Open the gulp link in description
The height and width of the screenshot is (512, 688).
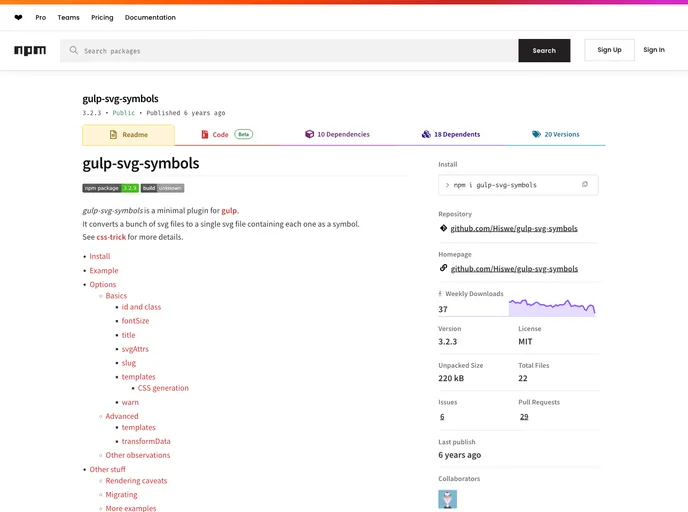click(229, 211)
